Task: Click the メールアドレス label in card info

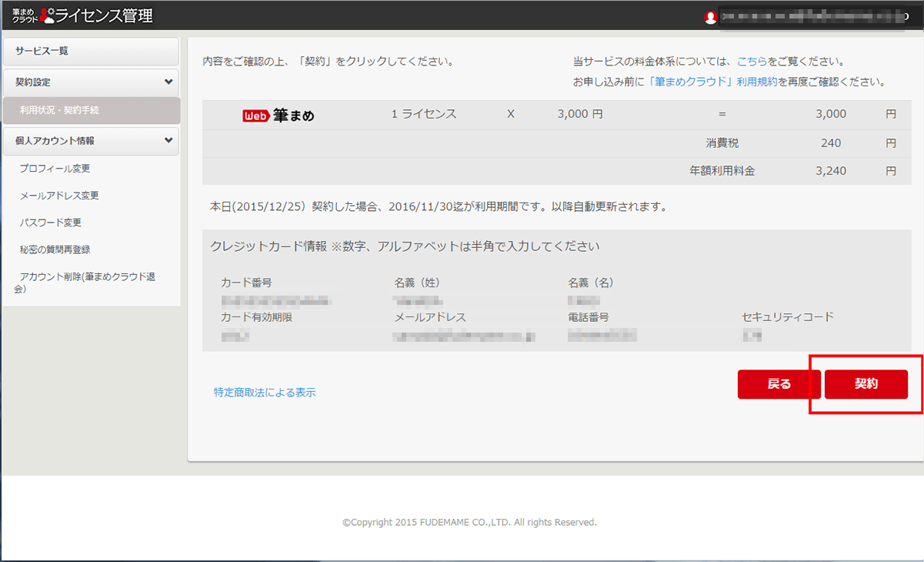Action: (x=430, y=316)
